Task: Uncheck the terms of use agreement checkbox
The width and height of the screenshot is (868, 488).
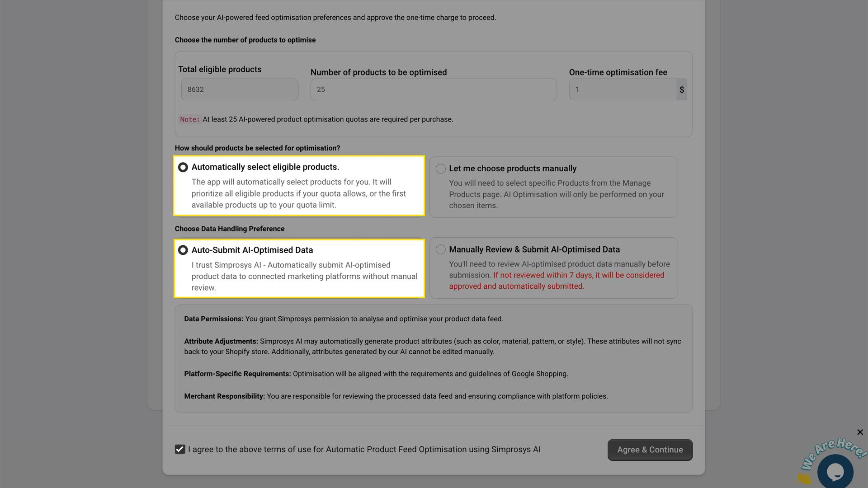Action: click(x=180, y=449)
